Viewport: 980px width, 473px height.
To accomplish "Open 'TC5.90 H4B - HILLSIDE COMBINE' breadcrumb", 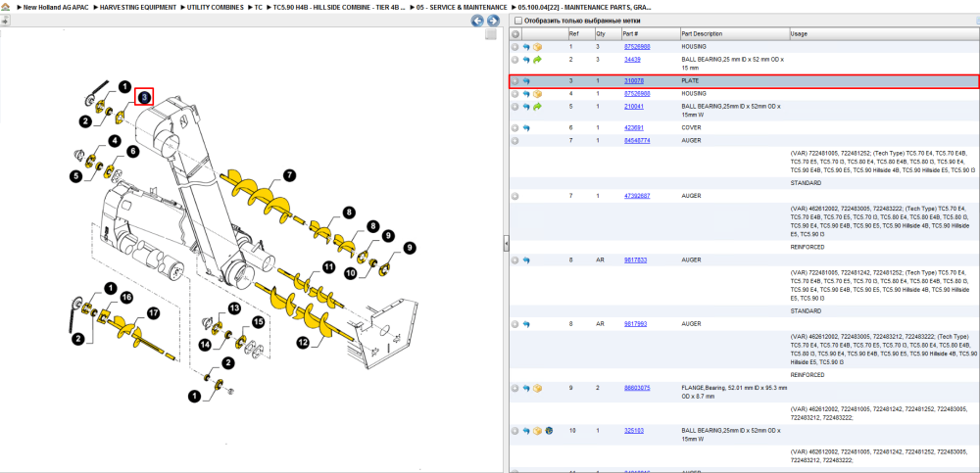I will coord(341,8).
